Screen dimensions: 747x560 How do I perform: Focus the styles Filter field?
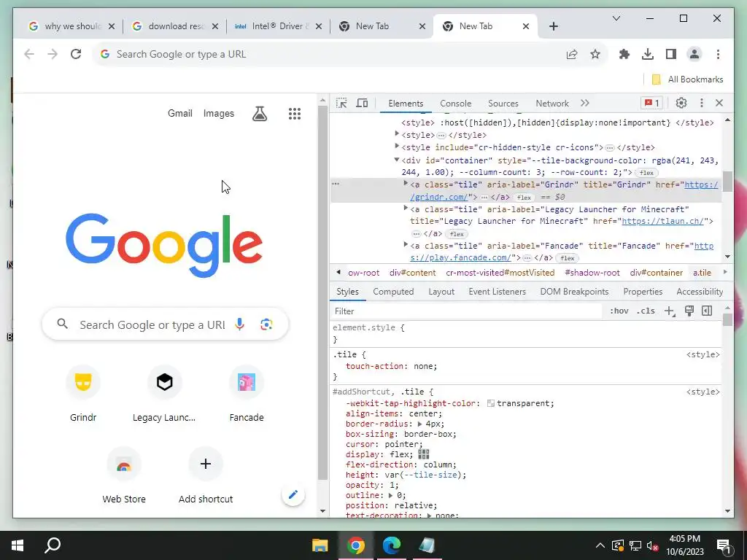(x=467, y=311)
